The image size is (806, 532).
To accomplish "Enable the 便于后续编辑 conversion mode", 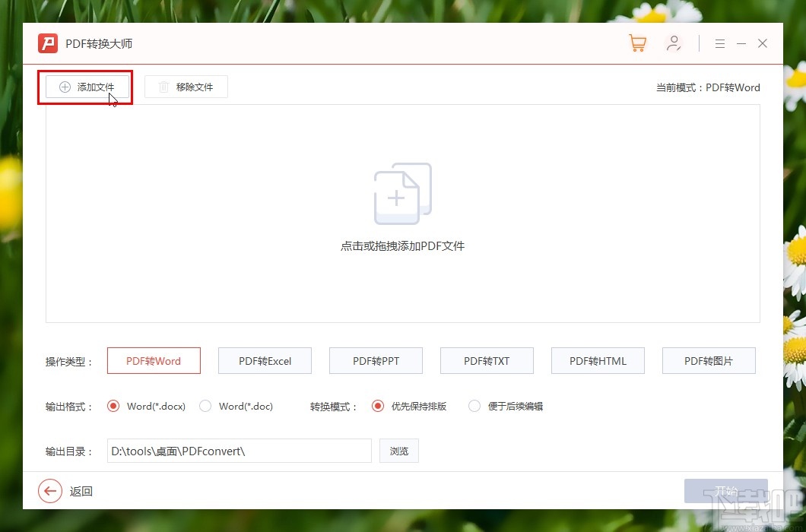I will point(474,407).
